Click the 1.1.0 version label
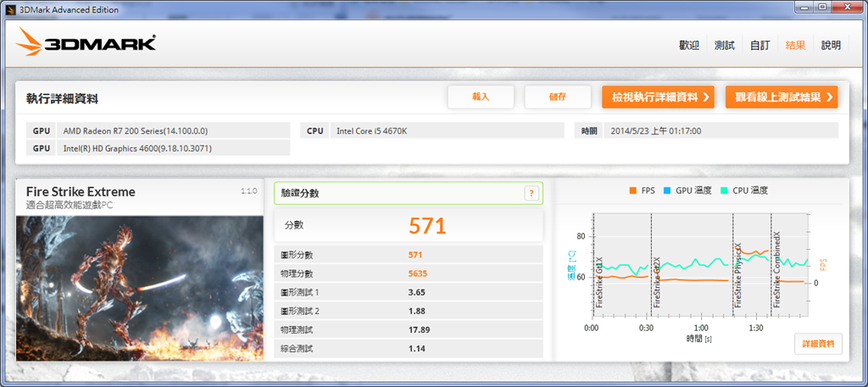This screenshot has height=387, width=868. tap(248, 191)
